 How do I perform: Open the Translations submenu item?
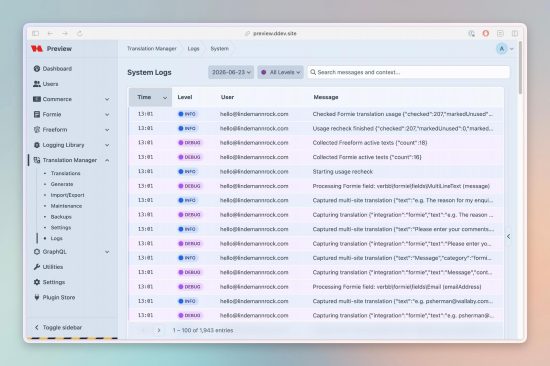tap(65, 173)
